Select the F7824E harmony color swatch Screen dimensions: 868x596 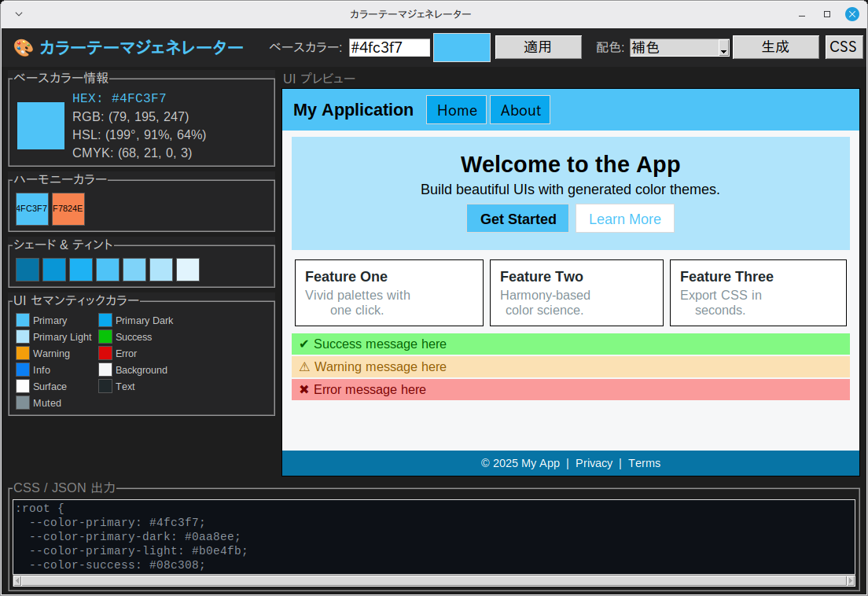pyautogui.click(x=68, y=208)
